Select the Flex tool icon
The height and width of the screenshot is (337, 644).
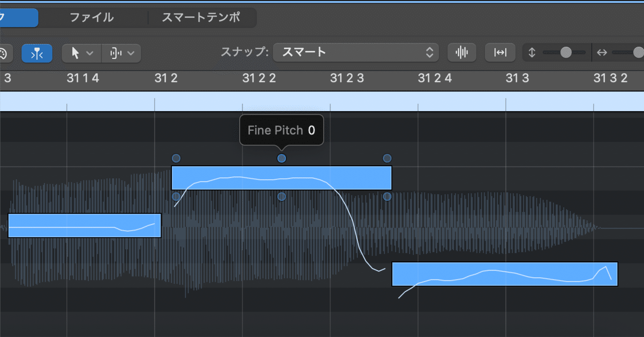click(116, 53)
